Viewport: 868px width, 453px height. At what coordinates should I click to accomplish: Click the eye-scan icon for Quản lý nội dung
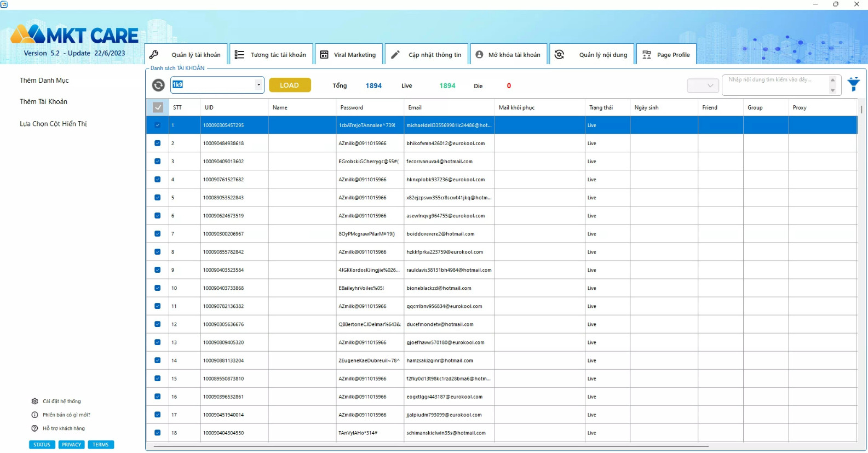coord(559,54)
